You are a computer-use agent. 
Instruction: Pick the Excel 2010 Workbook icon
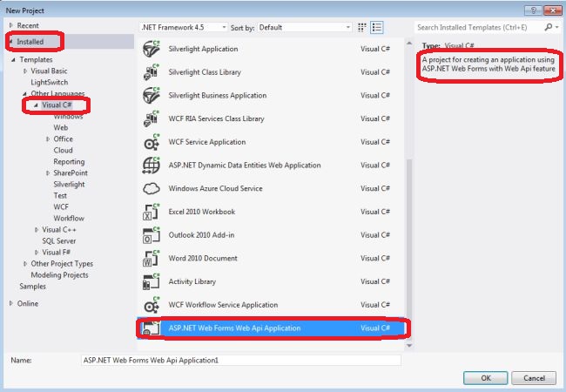[x=152, y=212]
